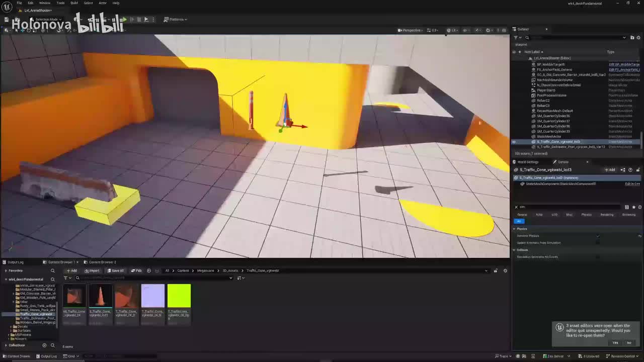Image resolution: width=644 pixels, height=362 pixels.
Task: Click Edit FS_AnchorField link
Action: [624, 69]
